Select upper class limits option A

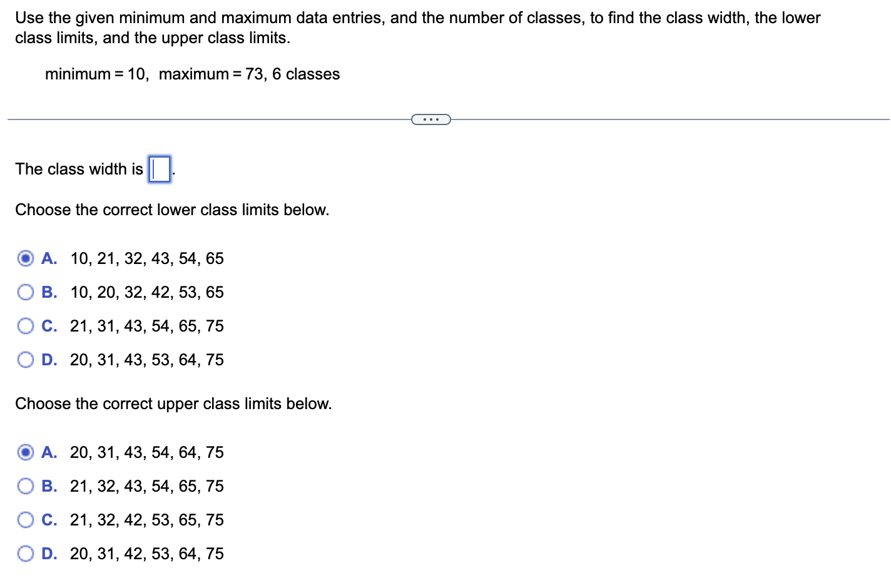coord(26,452)
